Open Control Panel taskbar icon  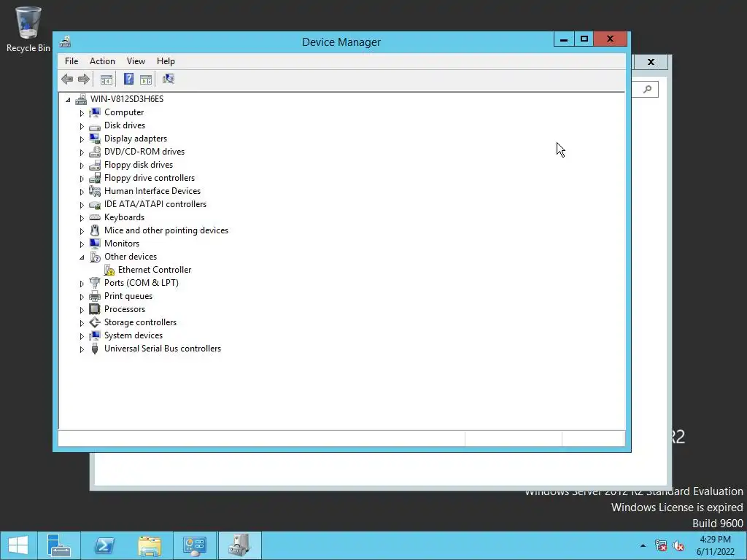[194, 545]
